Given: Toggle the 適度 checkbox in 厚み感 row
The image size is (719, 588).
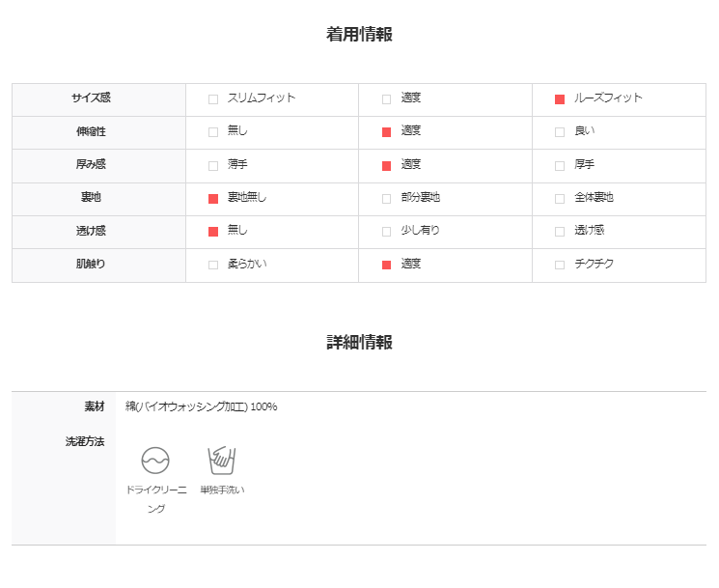Looking at the screenshot, I should coord(387,166).
